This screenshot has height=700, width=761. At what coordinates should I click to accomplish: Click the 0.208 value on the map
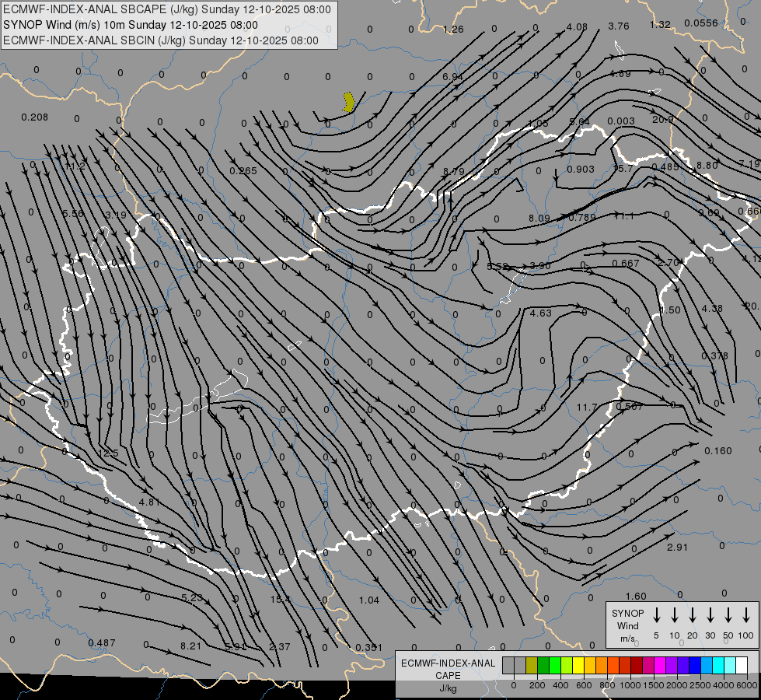[34, 117]
